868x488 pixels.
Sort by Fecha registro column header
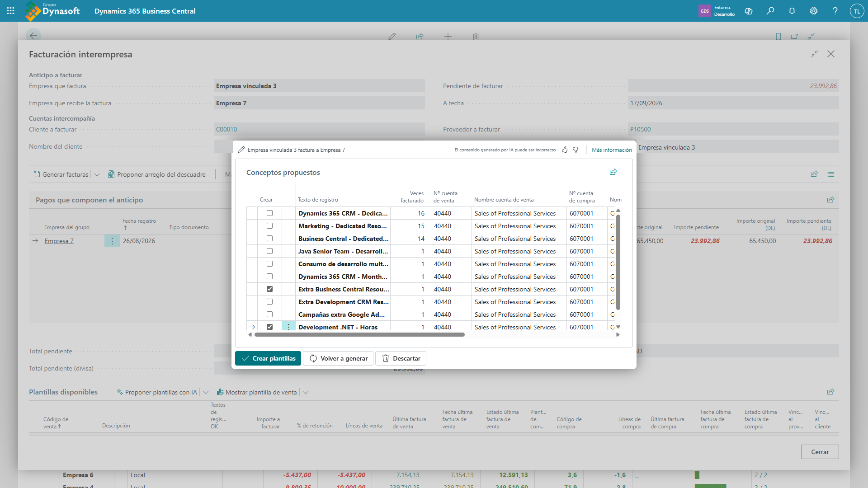pyautogui.click(x=139, y=224)
